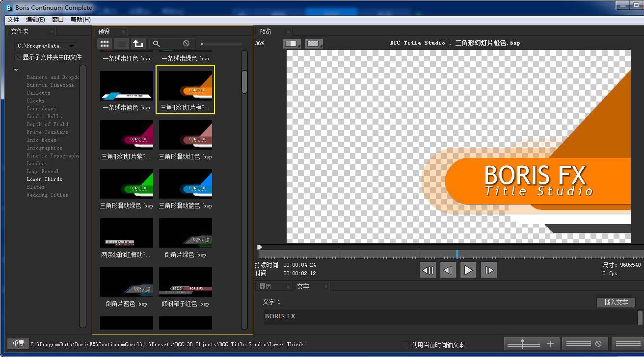Select Logo Reveal folder
The image size is (644, 357).
43,171
